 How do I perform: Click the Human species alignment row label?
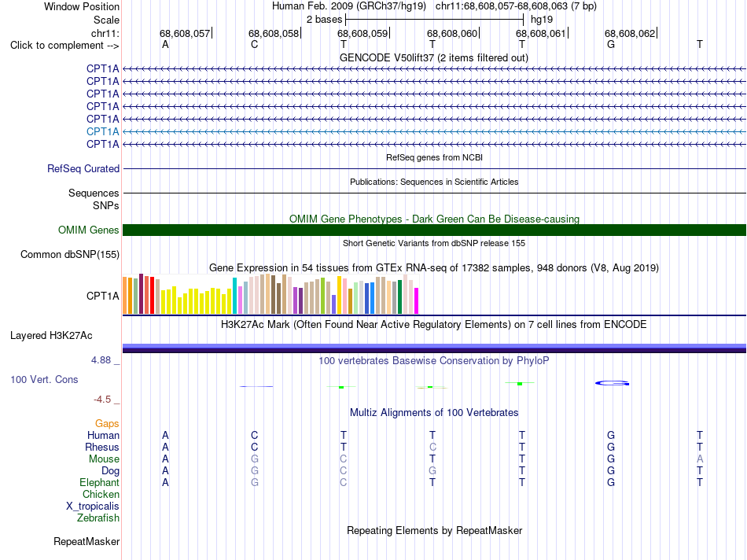[103, 435]
